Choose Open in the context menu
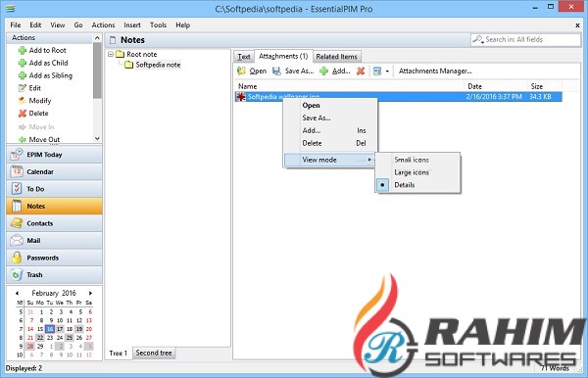The width and height of the screenshot is (588, 378). point(329,105)
